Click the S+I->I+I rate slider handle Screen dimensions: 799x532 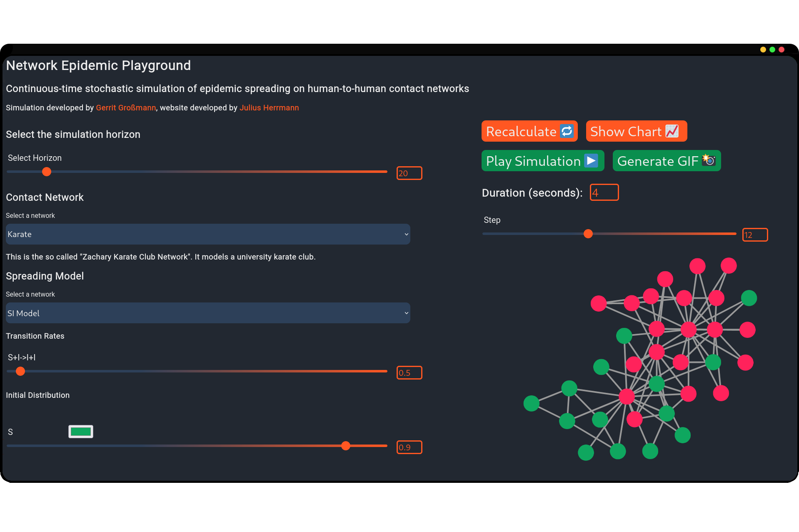coord(20,371)
